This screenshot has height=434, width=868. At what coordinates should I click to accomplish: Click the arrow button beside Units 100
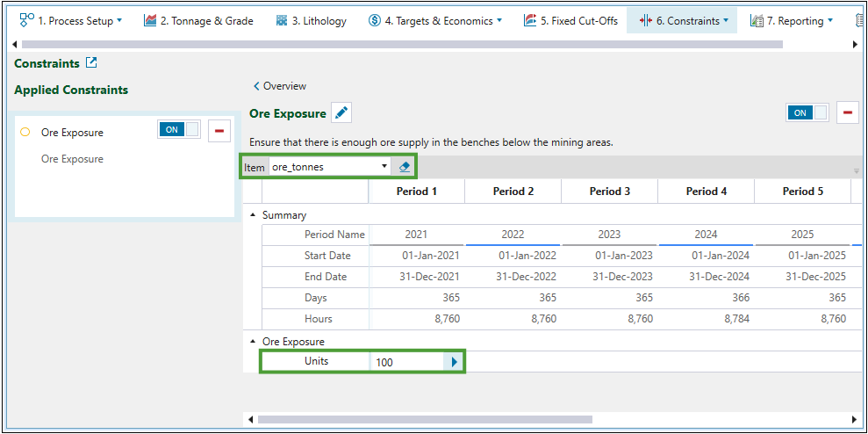pyautogui.click(x=454, y=362)
